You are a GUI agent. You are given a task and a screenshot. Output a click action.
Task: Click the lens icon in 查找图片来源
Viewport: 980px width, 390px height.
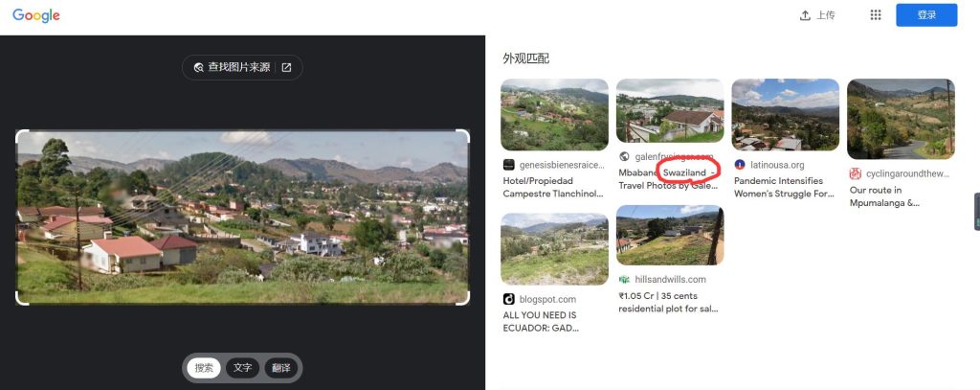[198, 67]
